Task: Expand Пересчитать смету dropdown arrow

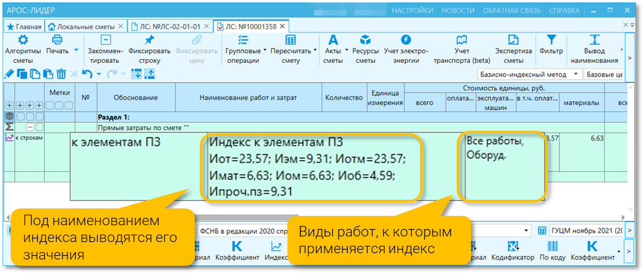Action: tap(315, 50)
